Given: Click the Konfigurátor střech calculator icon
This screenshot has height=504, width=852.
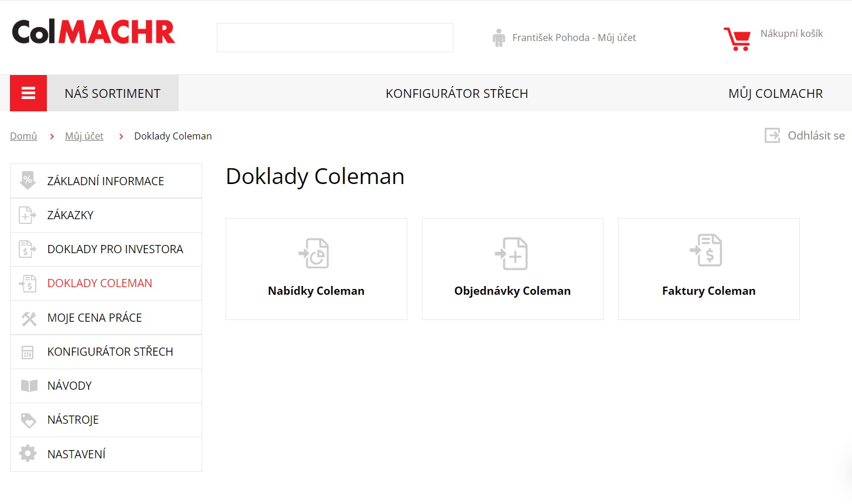Looking at the screenshot, I should pyautogui.click(x=28, y=352).
